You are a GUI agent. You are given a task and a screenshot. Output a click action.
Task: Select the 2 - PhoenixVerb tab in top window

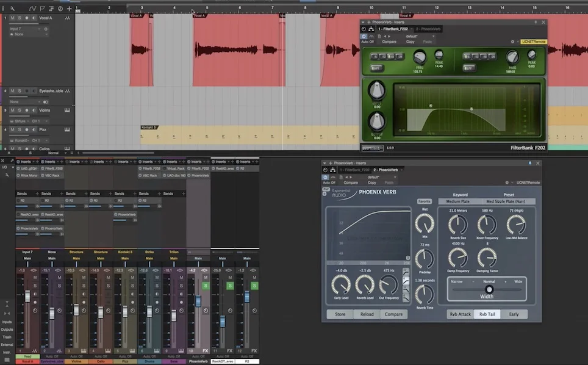coord(428,29)
